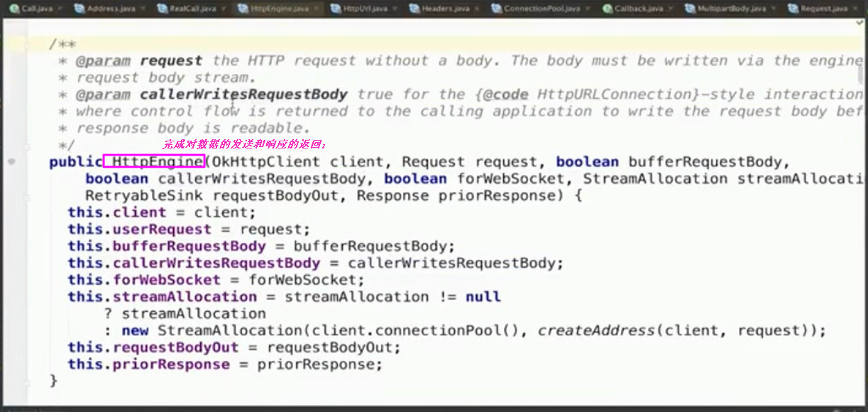Viewport: 868px width, 412px height.
Task: Close the Headers.java tab
Action: 478,9
